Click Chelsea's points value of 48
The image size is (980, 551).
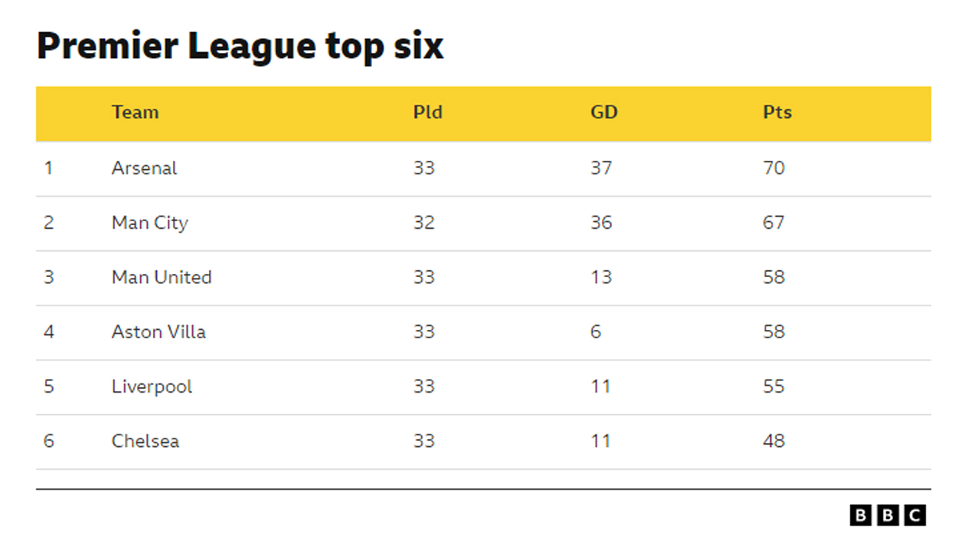click(773, 441)
